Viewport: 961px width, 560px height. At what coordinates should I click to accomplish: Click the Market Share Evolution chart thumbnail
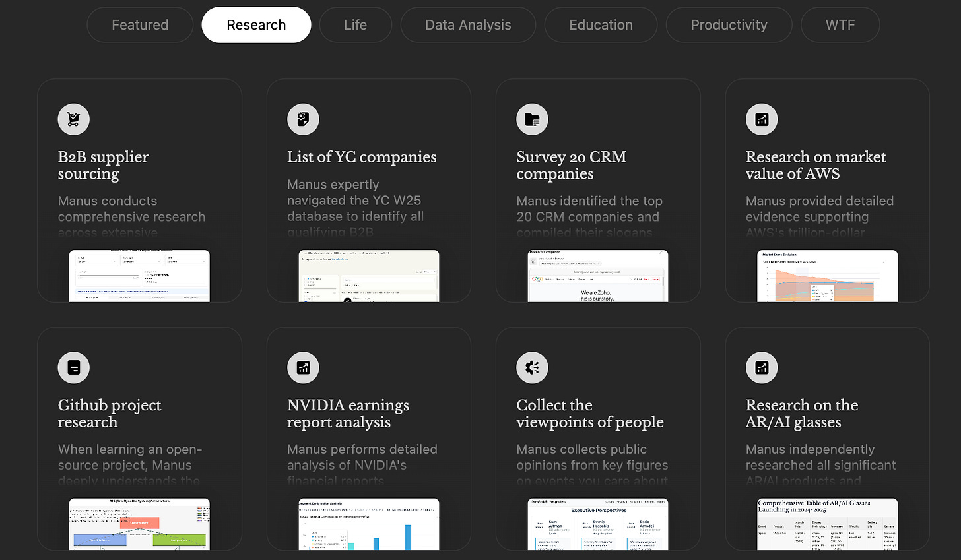click(827, 276)
